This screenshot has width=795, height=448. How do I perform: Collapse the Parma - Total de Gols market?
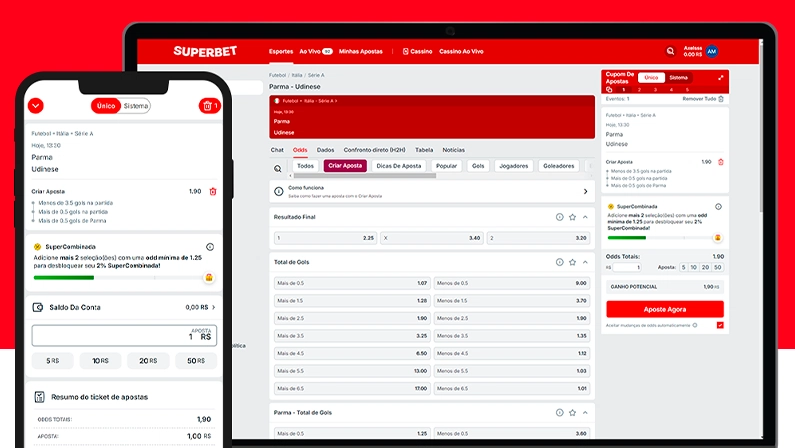coord(586,413)
